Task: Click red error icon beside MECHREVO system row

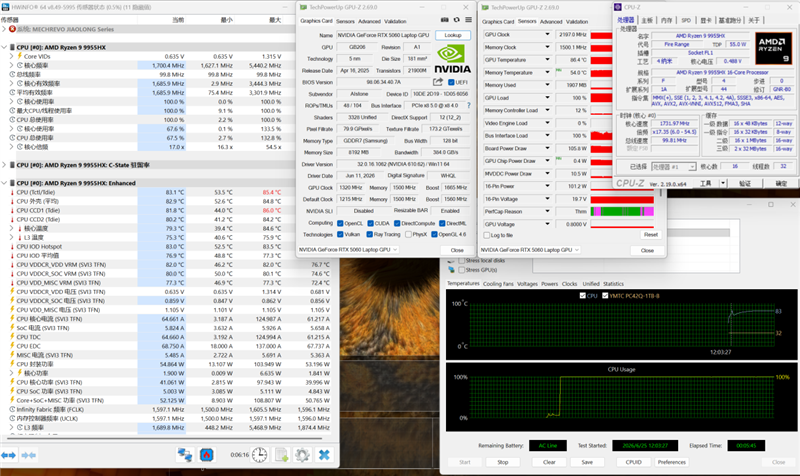Action: pos(12,29)
